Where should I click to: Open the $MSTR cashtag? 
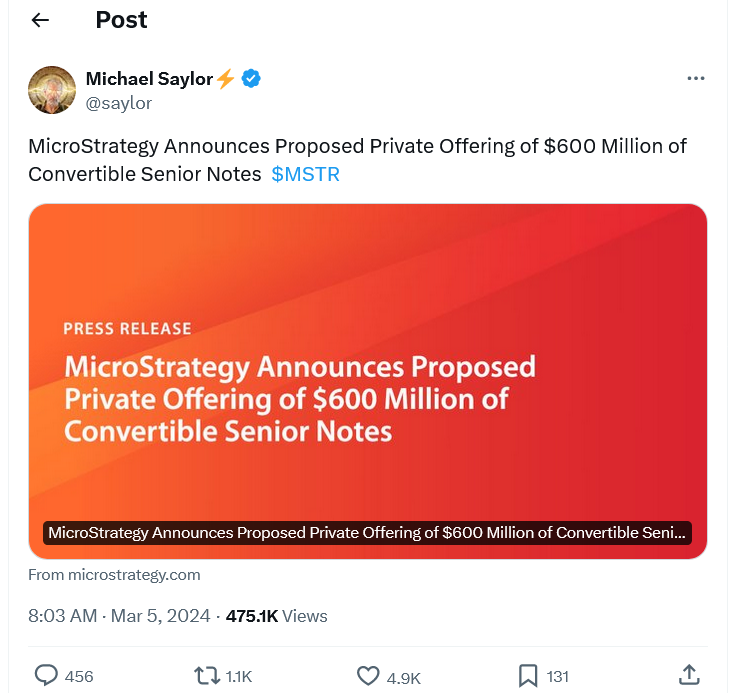tap(306, 174)
